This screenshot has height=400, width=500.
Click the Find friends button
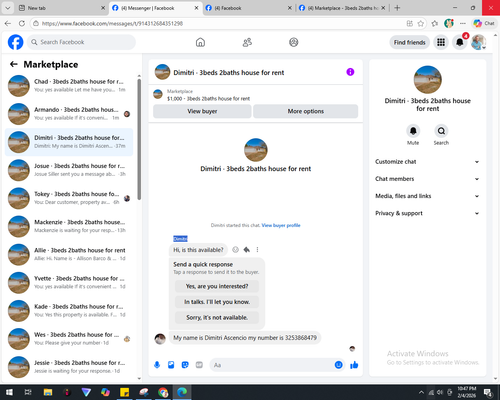coord(410,42)
